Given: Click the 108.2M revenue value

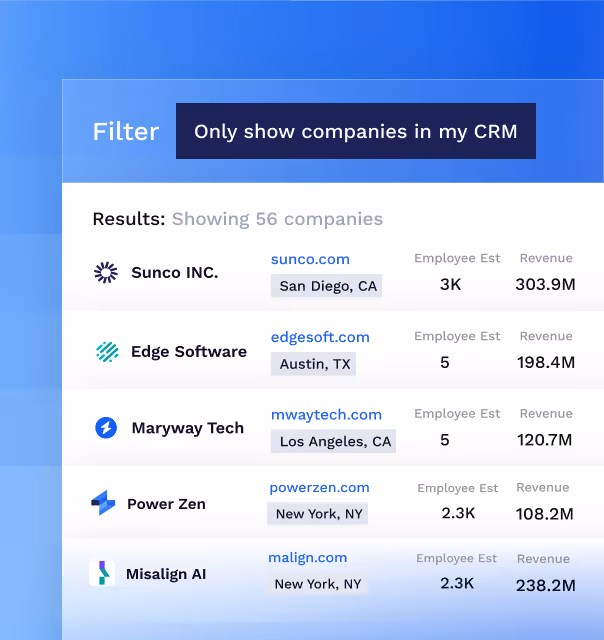Looking at the screenshot, I should 544,514.
